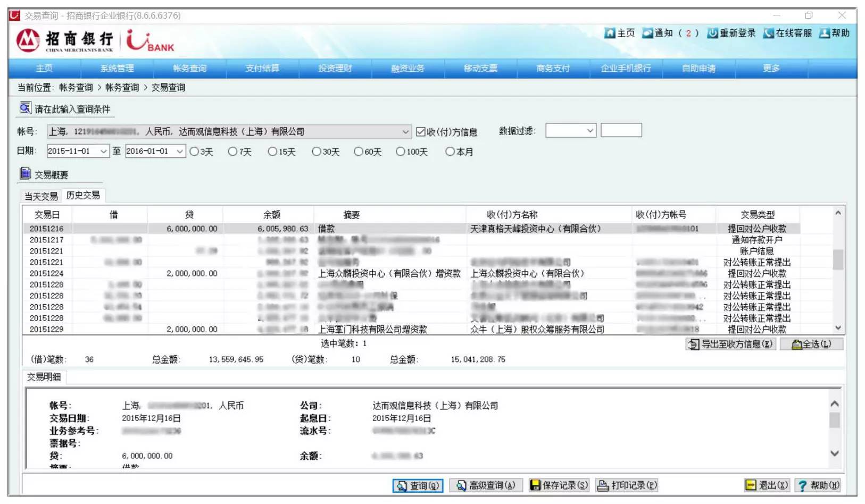
Task: Click the 重新登录 re-login icon
Action: pos(712,33)
